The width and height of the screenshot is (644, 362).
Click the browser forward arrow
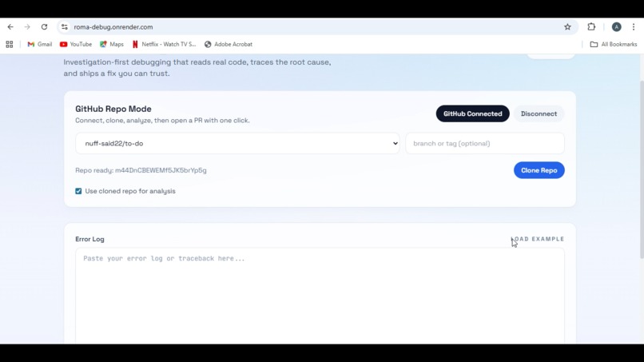pos(27,27)
